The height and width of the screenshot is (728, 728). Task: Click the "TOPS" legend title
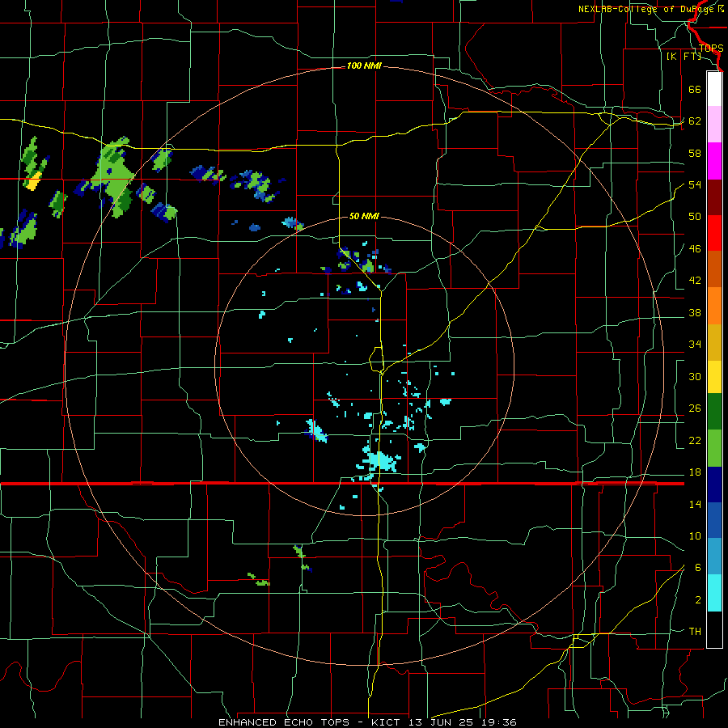(711, 48)
